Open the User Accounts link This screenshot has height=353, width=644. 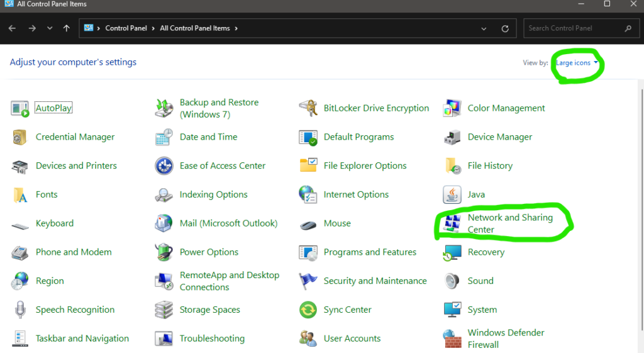352,339
